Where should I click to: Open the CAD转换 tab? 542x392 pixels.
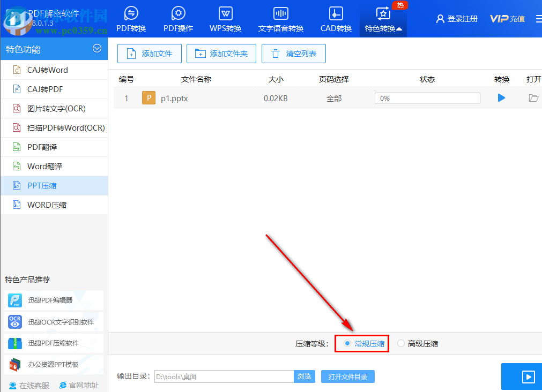(x=336, y=19)
